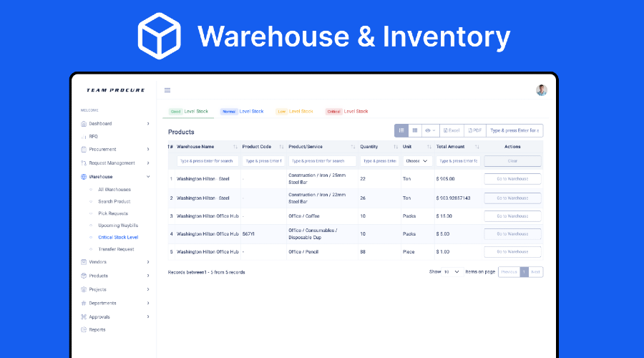Viewport: 644px width, 358px height.
Task: Click the Dashboard sidebar icon
Action: (84, 124)
